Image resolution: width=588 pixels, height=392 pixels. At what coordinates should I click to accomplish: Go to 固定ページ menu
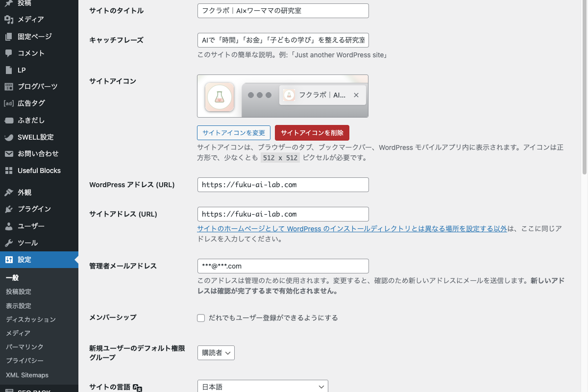point(39,36)
